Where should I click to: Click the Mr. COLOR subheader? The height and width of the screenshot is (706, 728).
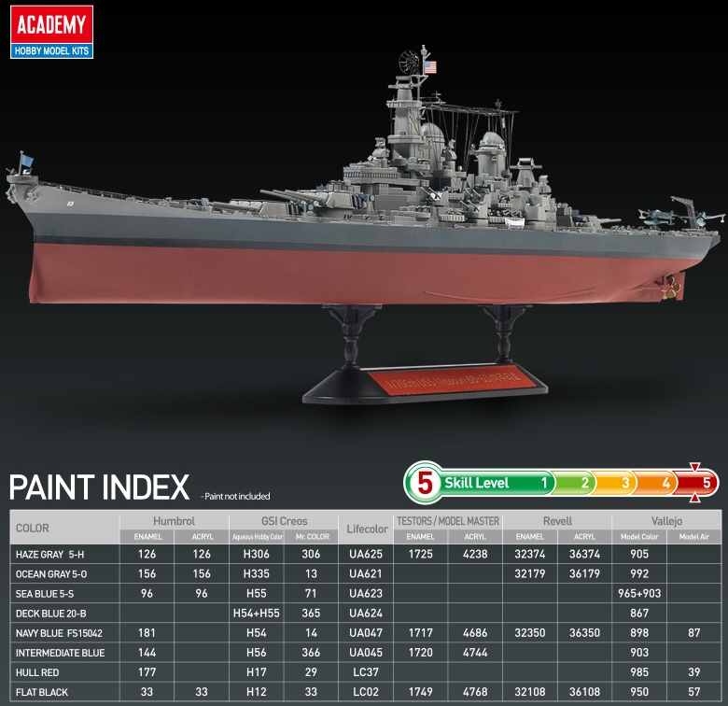click(313, 536)
